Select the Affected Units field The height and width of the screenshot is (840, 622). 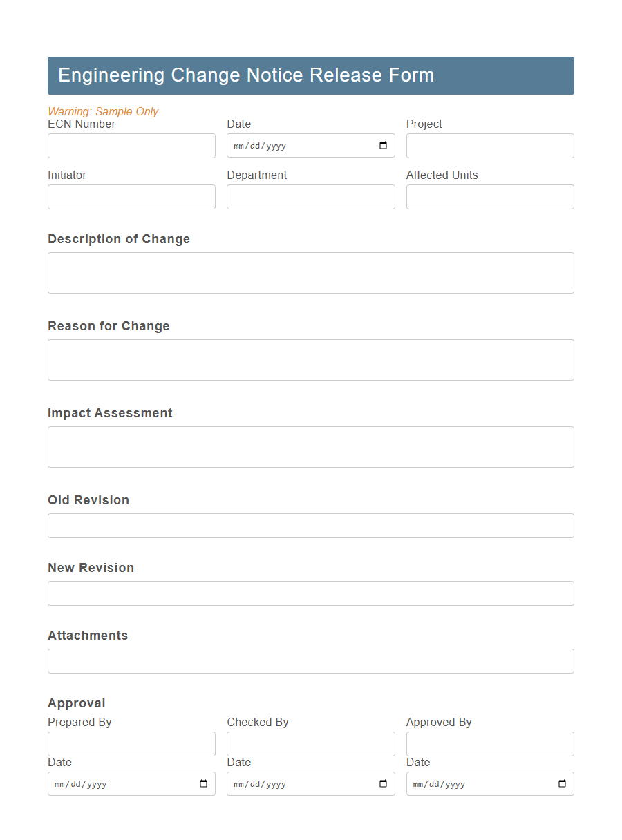[x=490, y=197]
